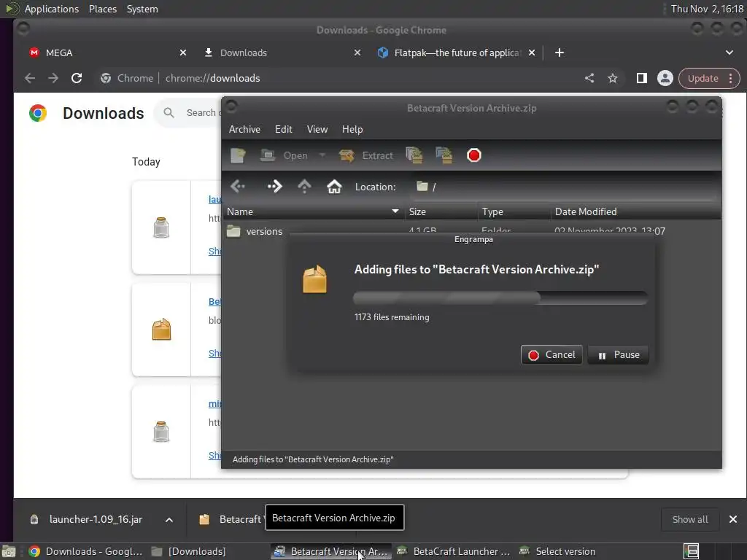Click the package icon in Engrampa dialog
The image size is (747, 560).
coord(315,279)
